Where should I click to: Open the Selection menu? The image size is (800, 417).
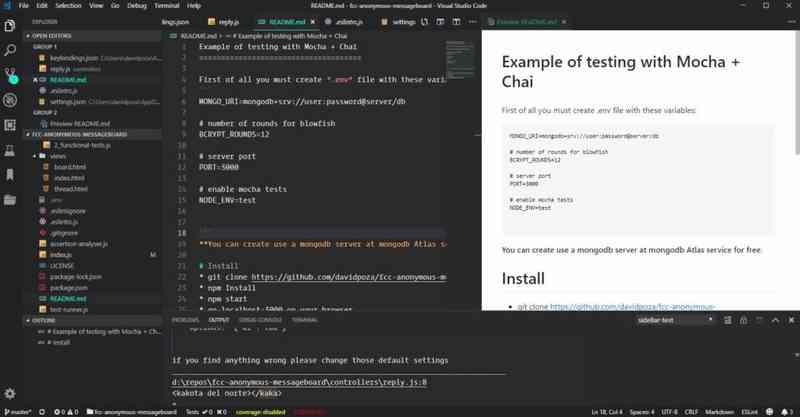[x=68, y=6]
